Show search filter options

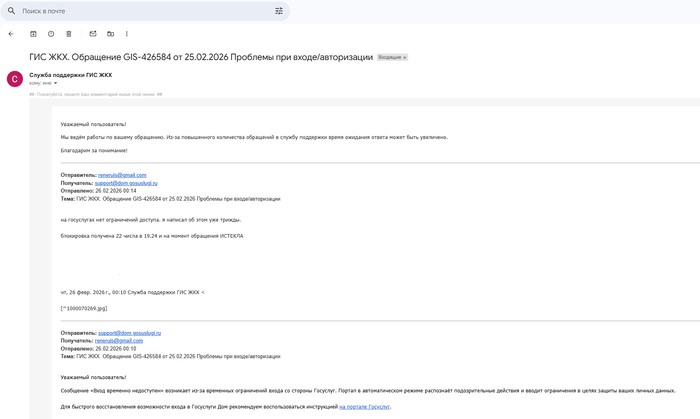pos(279,11)
